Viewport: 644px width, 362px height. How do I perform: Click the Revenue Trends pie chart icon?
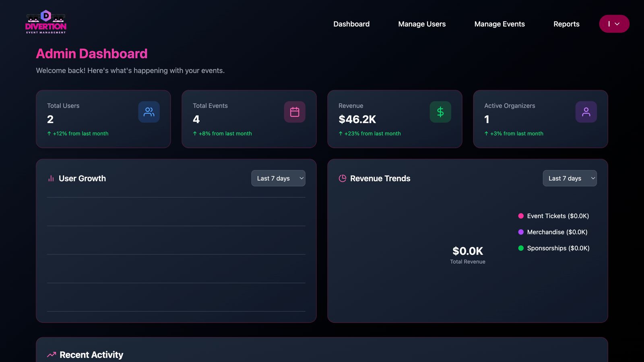coord(343,178)
